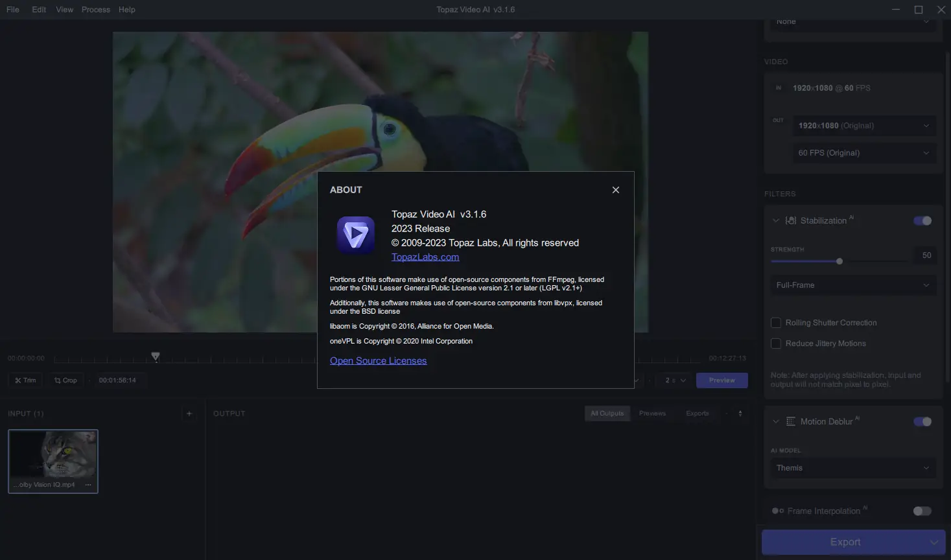951x560 pixels.
Task: Switch to the All Outputs tab
Action: (607, 414)
